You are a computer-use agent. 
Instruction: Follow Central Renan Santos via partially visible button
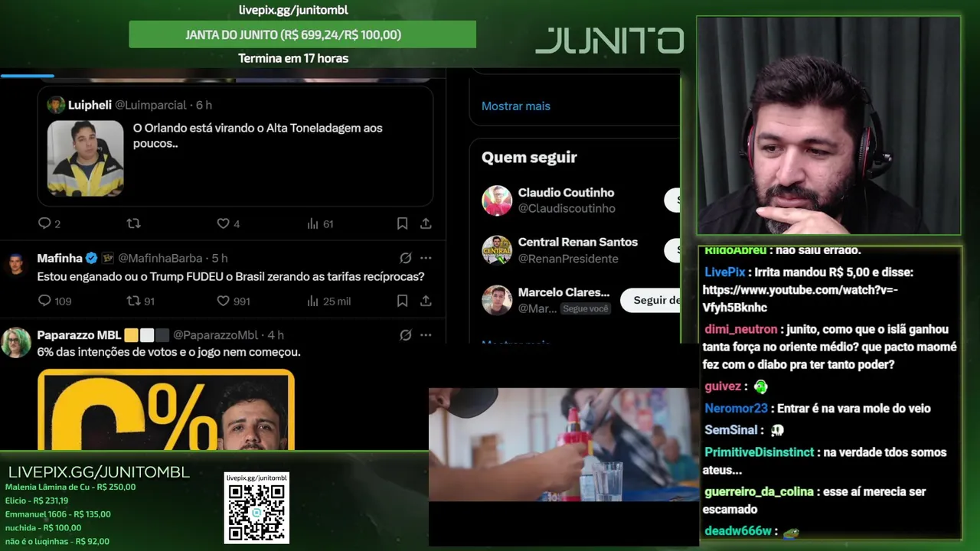672,250
